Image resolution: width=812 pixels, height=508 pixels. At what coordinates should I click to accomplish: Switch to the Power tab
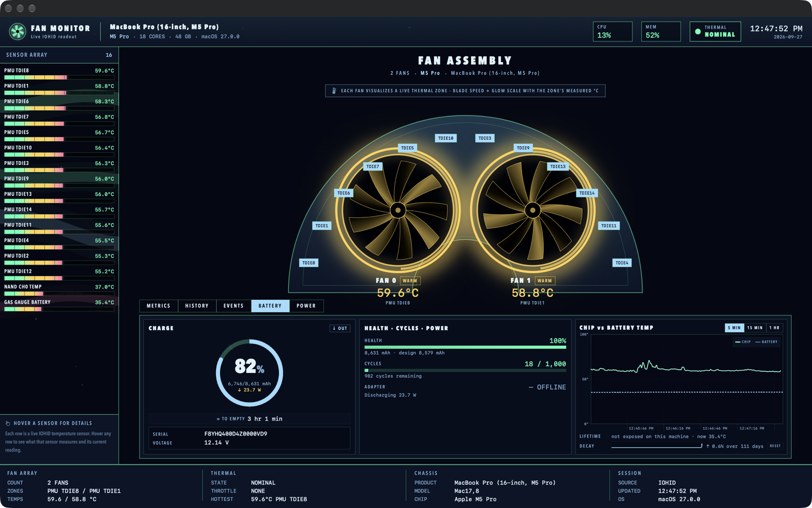(306, 306)
